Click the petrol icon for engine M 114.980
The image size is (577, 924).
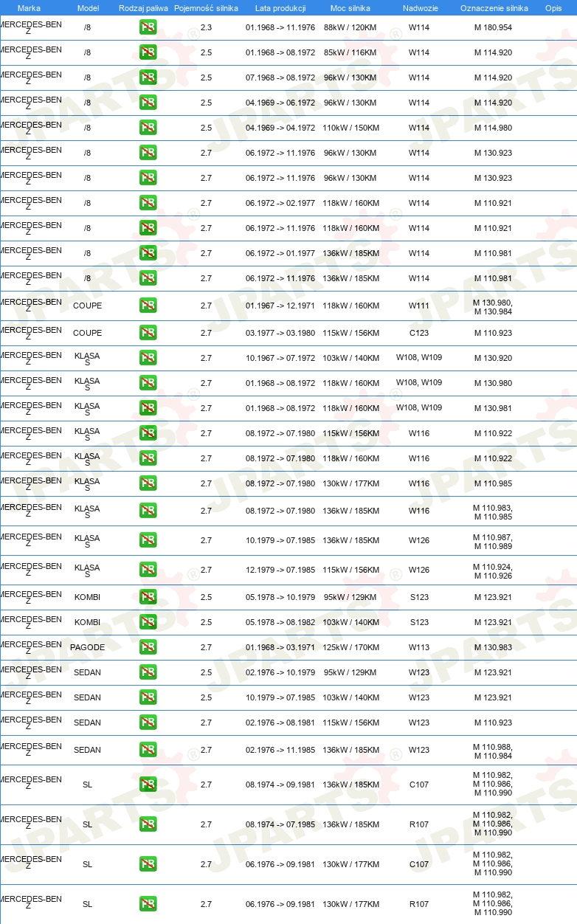coord(148,128)
